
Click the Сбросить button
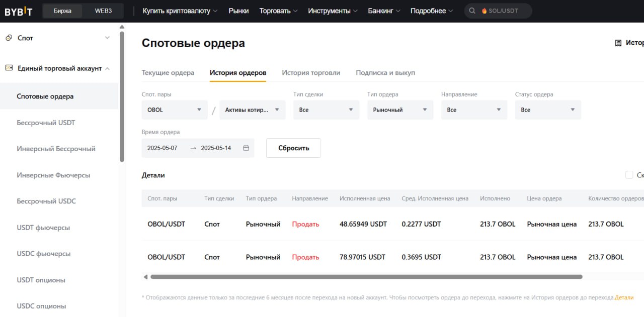[x=293, y=148]
